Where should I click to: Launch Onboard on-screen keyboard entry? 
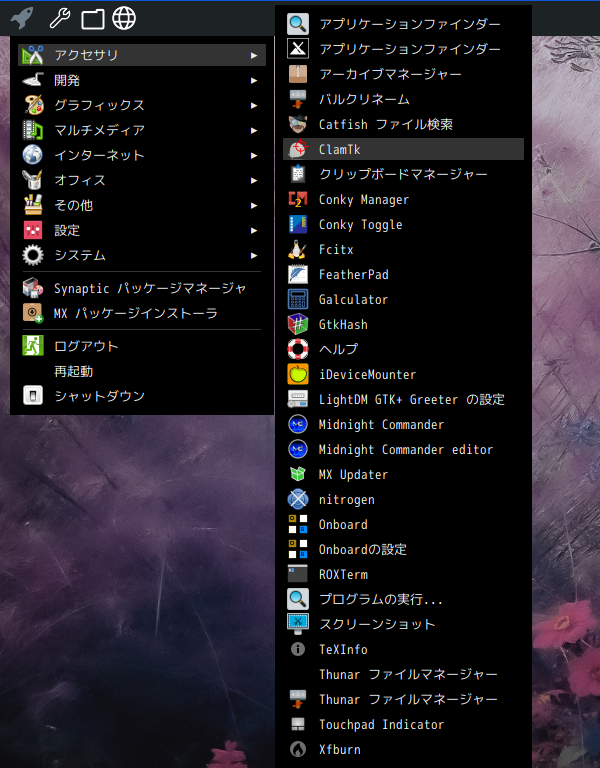pyautogui.click(x=404, y=524)
